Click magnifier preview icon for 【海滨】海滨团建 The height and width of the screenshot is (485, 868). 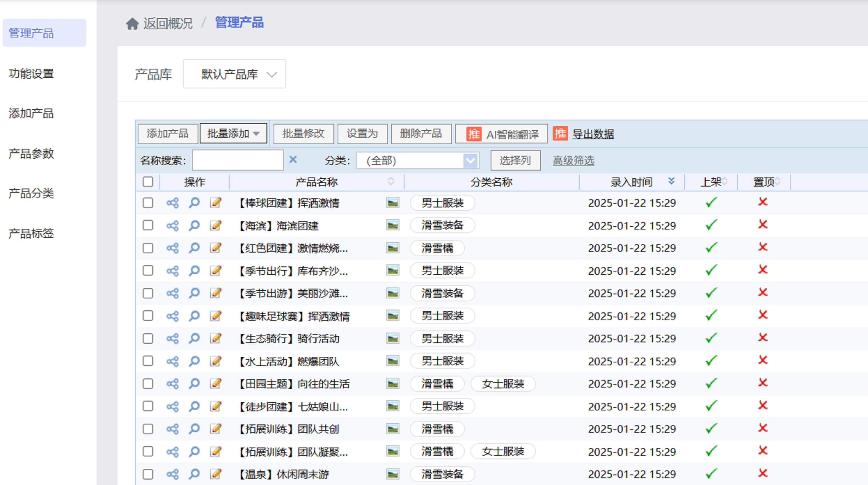click(194, 225)
